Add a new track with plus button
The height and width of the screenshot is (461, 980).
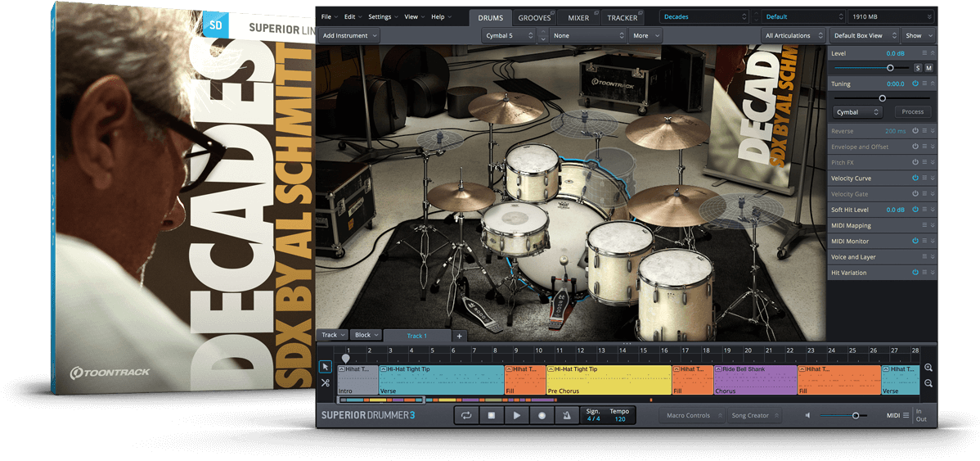pyautogui.click(x=460, y=336)
